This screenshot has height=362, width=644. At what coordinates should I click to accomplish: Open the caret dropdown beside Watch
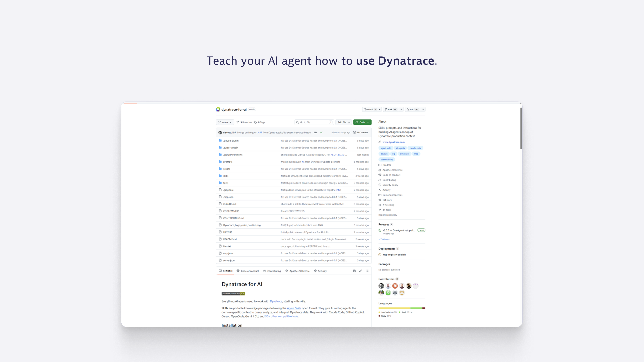[380, 109]
